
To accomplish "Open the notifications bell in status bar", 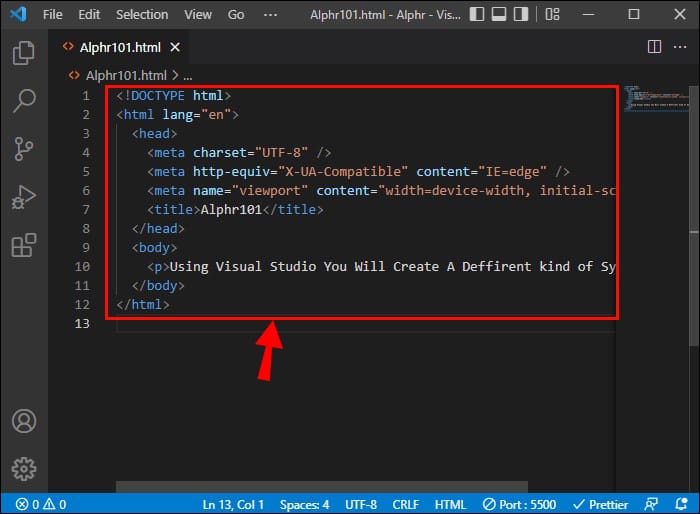I will [x=682, y=504].
